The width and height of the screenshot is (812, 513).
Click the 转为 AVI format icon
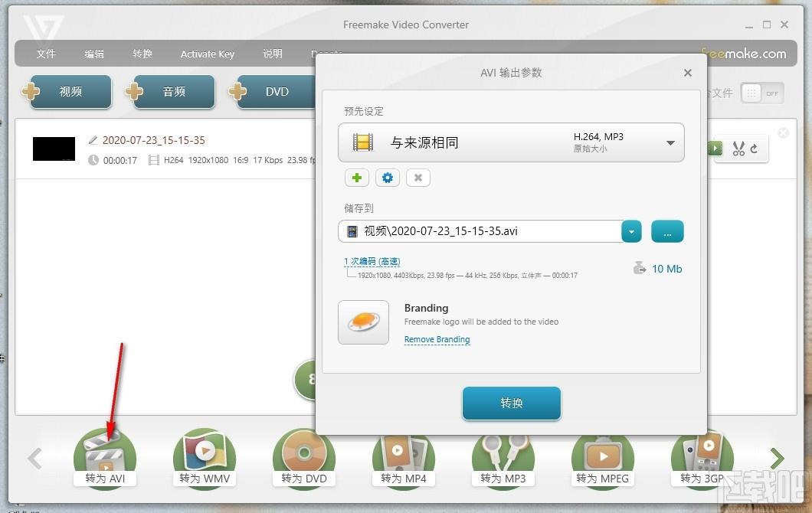(x=105, y=458)
